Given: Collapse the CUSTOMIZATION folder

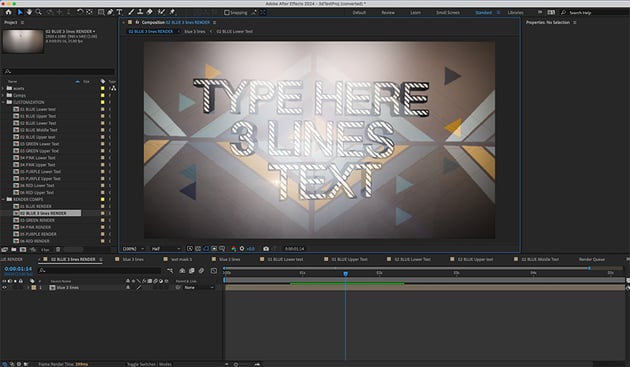Looking at the screenshot, I should (3, 103).
